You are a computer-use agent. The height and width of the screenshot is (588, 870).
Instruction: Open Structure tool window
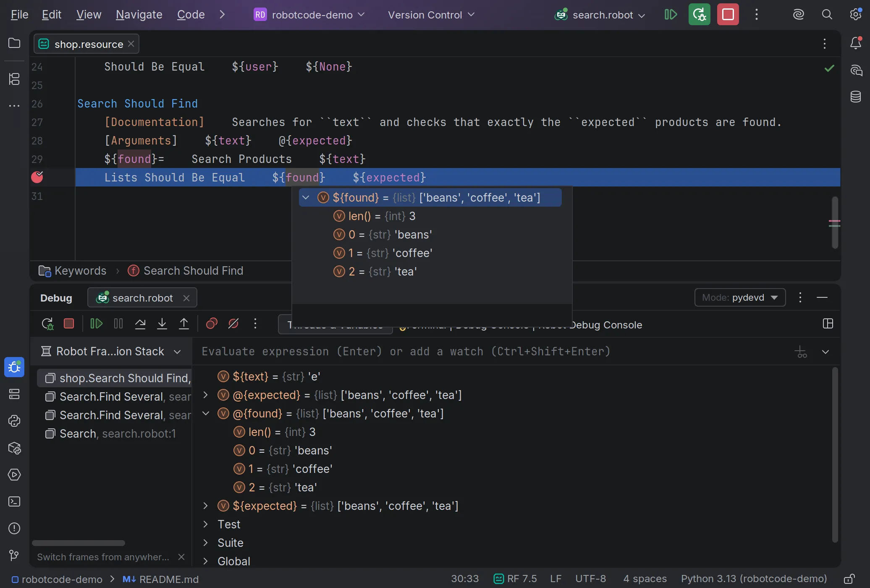coord(14,79)
